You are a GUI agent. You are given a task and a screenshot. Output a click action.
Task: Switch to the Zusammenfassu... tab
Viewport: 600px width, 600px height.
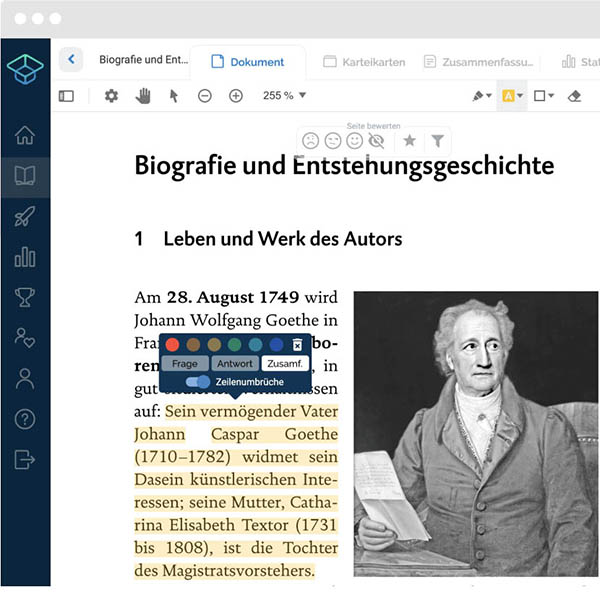tap(478, 62)
